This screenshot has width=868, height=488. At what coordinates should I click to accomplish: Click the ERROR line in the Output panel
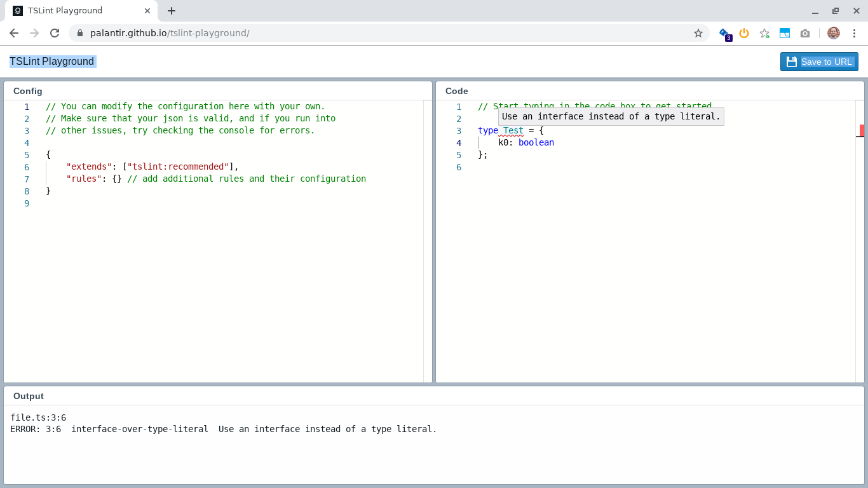(x=224, y=429)
